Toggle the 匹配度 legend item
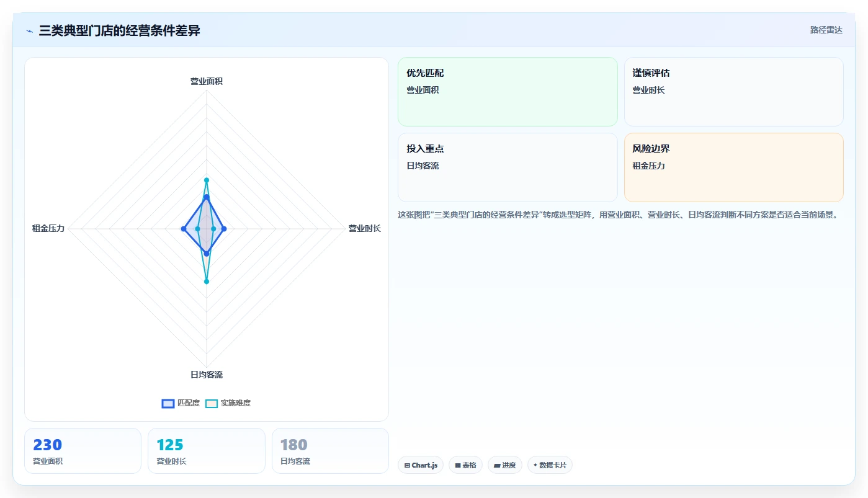The width and height of the screenshot is (868, 498). [181, 403]
